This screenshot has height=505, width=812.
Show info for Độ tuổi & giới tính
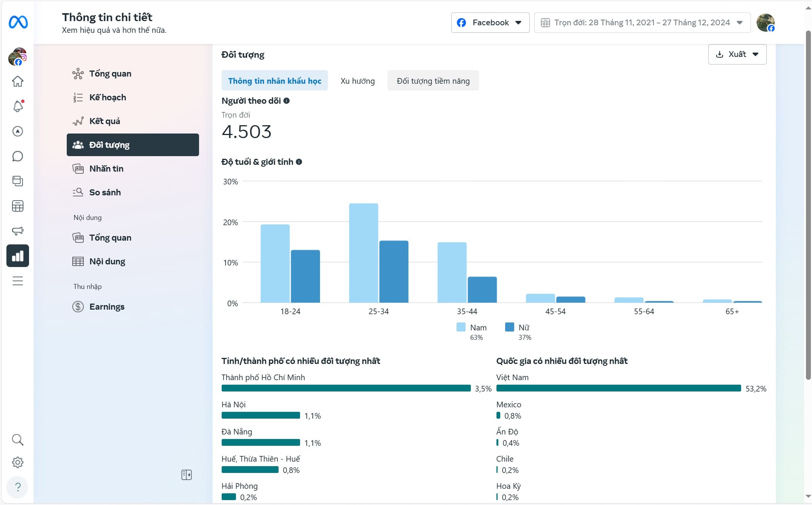click(299, 162)
